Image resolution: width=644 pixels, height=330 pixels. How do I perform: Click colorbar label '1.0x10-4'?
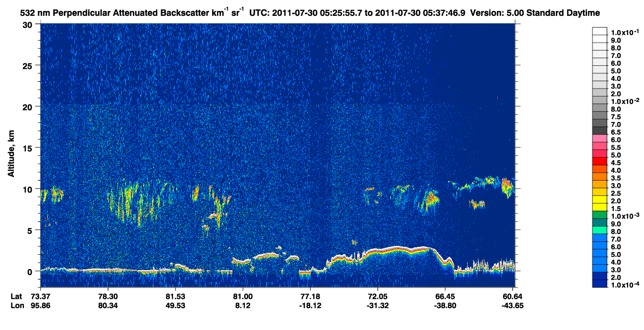click(x=625, y=285)
